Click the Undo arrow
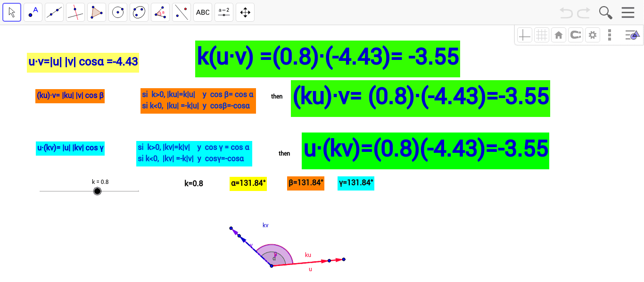Viewport: 644px width, 282px height. [x=566, y=13]
